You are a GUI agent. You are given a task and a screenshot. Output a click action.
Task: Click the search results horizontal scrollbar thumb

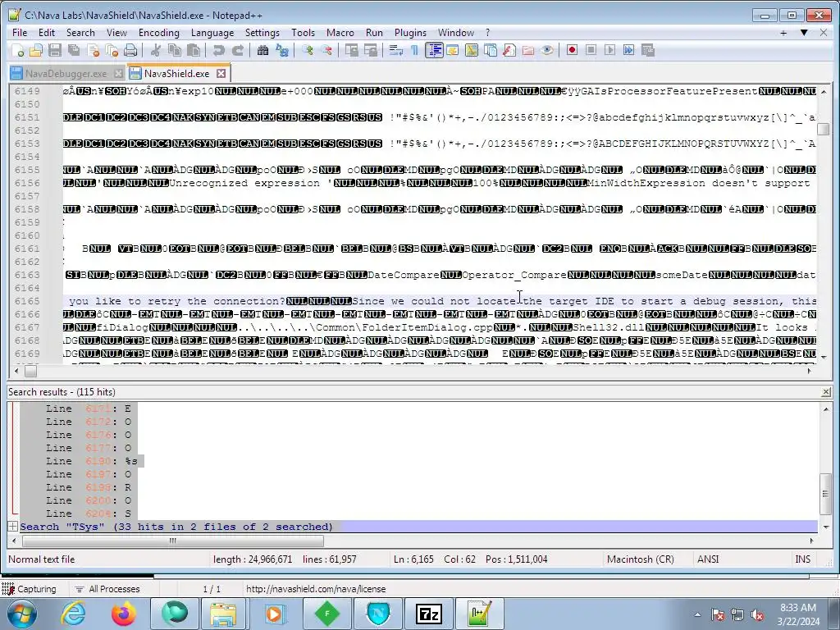click(x=173, y=541)
